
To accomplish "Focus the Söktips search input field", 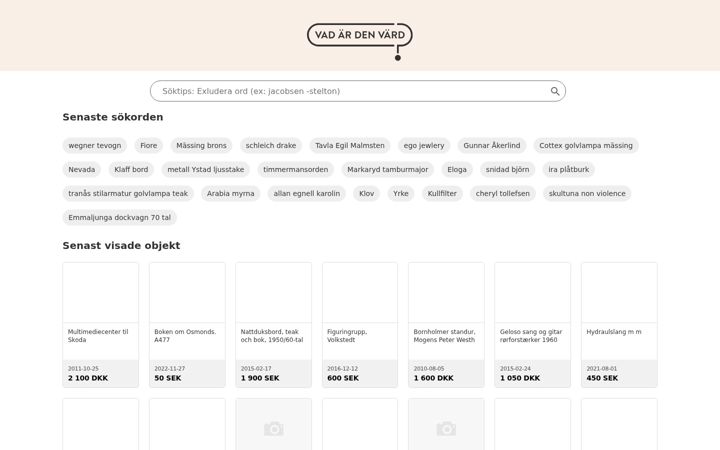I will (358, 91).
